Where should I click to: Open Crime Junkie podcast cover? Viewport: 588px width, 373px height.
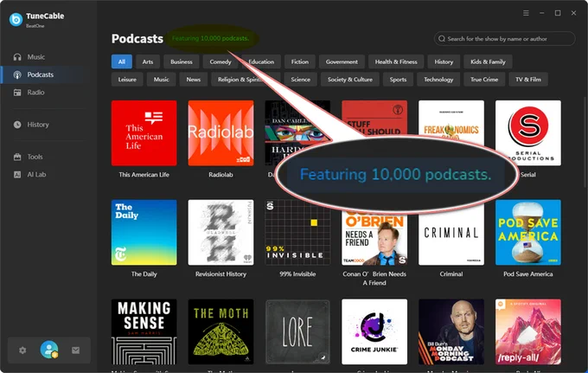point(374,331)
